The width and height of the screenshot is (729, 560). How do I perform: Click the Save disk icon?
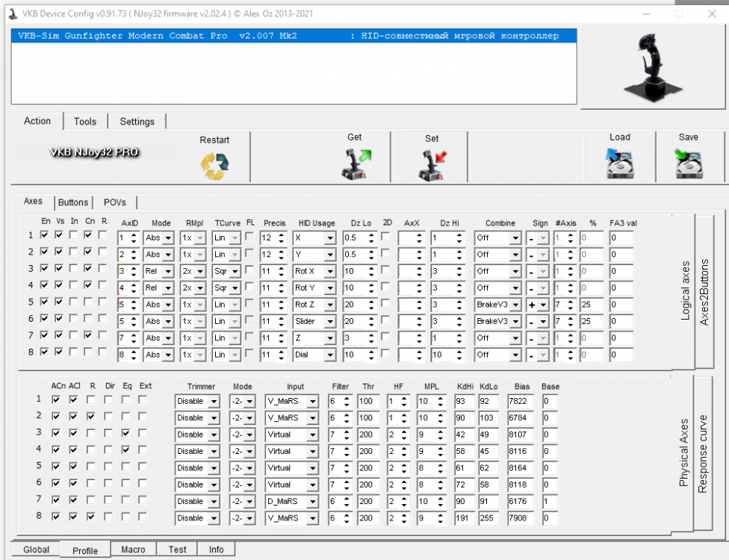(x=688, y=164)
